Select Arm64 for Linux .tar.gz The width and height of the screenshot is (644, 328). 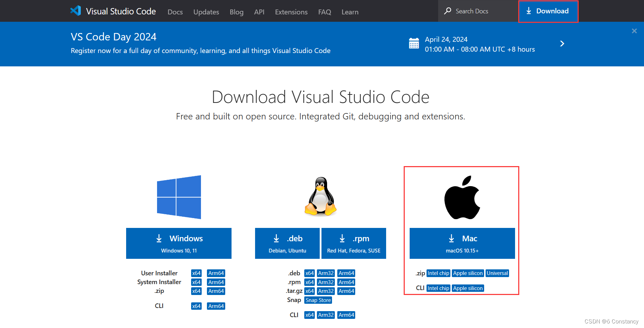(346, 291)
